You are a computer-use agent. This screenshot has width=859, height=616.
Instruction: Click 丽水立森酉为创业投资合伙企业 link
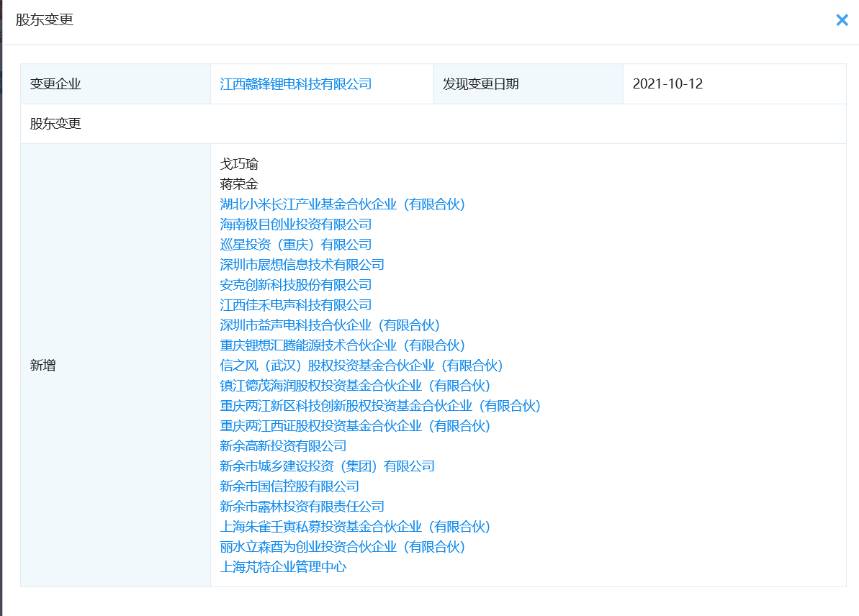[x=343, y=547]
